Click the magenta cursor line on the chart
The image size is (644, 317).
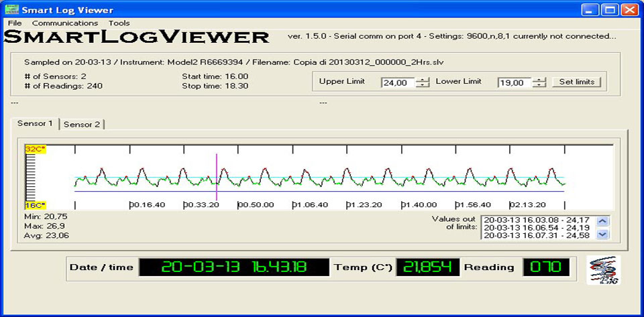217,176
